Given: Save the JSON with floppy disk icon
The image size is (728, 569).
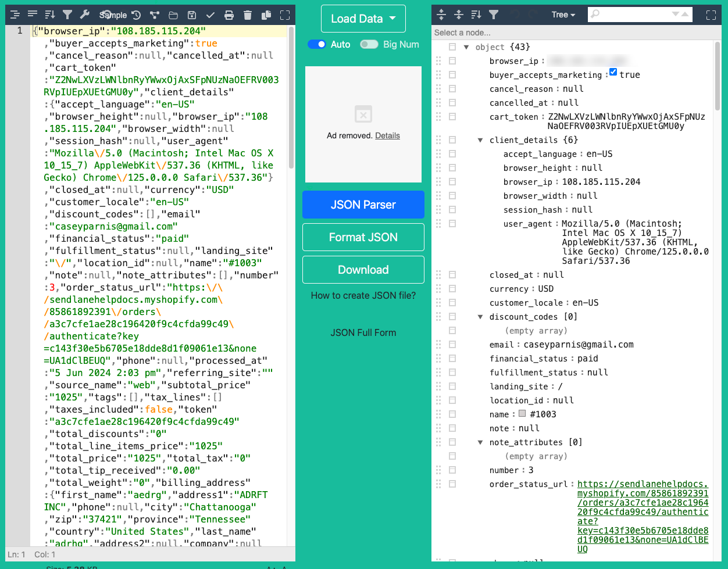Looking at the screenshot, I should [192, 15].
